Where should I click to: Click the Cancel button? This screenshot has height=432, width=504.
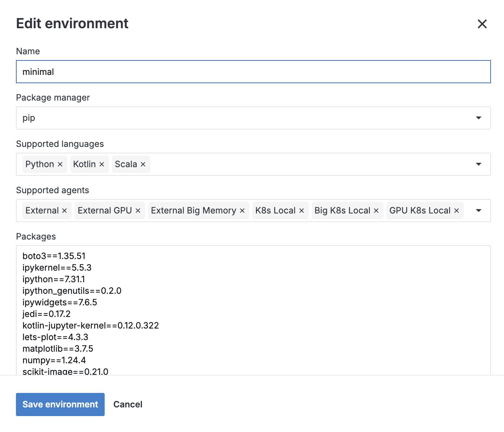(128, 405)
